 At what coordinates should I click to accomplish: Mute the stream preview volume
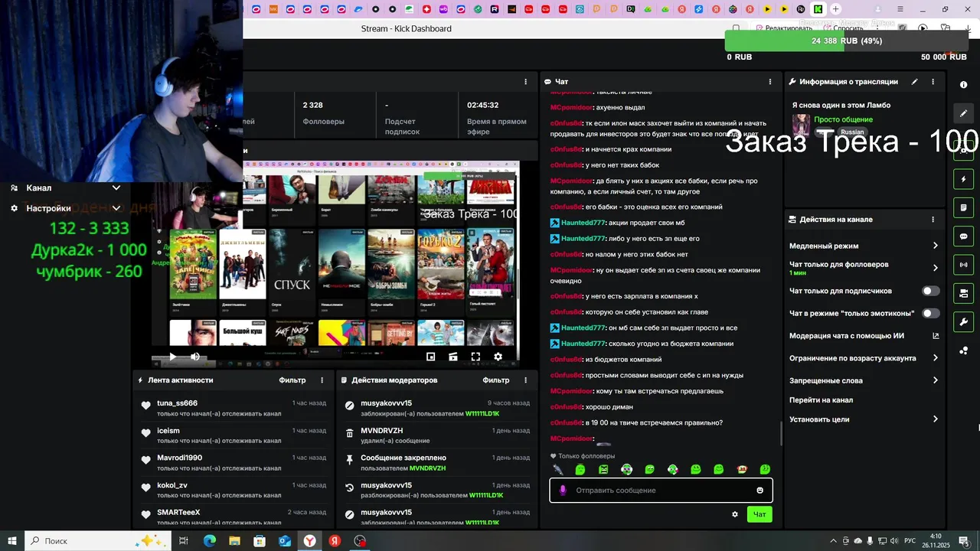pyautogui.click(x=195, y=357)
